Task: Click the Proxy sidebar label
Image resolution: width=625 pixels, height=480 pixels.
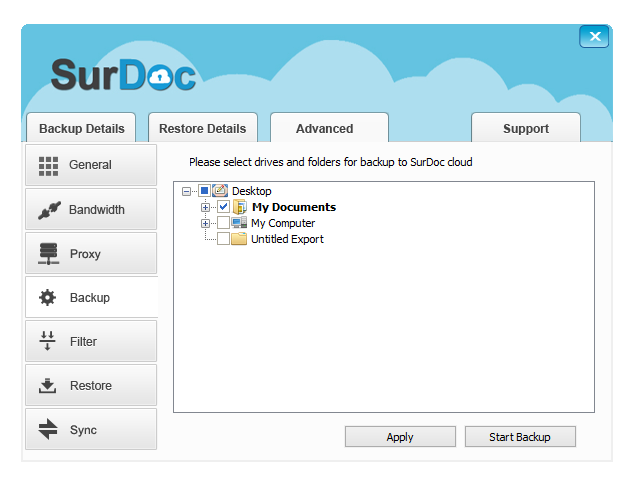Action: pos(85,254)
